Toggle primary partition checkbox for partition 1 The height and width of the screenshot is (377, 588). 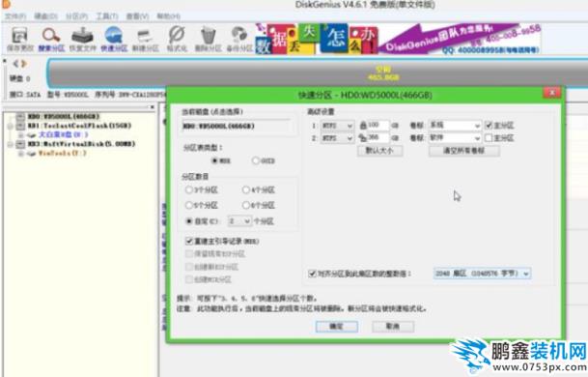489,125
